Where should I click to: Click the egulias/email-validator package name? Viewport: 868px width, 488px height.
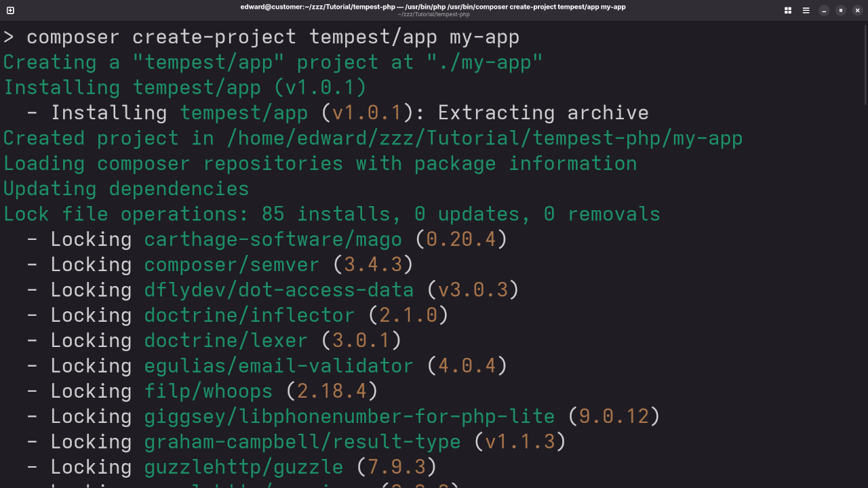tap(279, 366)
